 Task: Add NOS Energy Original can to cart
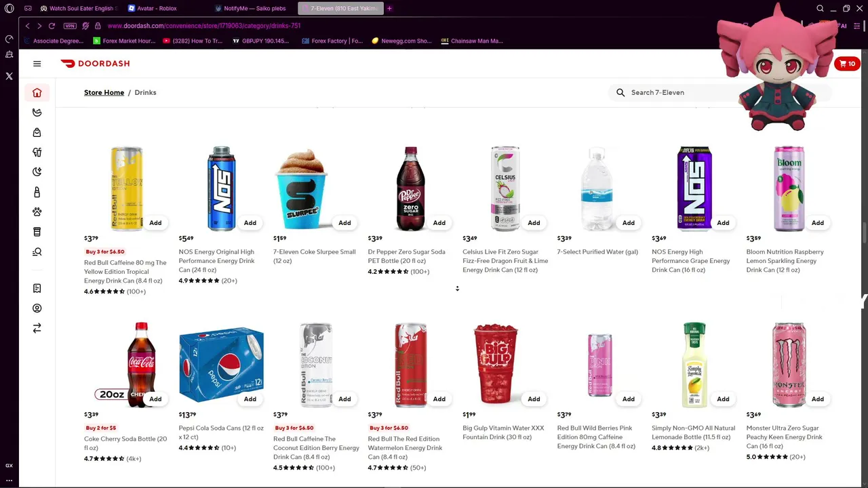[x=250, y=223]
